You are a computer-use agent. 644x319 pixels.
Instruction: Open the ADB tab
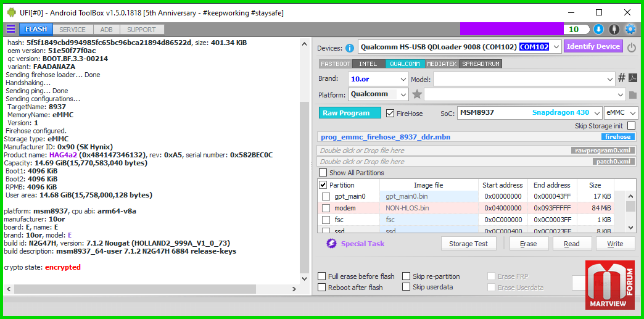tap(106, 30)
